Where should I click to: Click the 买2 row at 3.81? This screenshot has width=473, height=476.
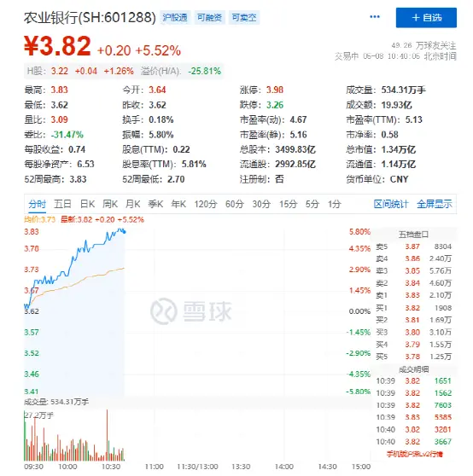[x=413, y=320]
